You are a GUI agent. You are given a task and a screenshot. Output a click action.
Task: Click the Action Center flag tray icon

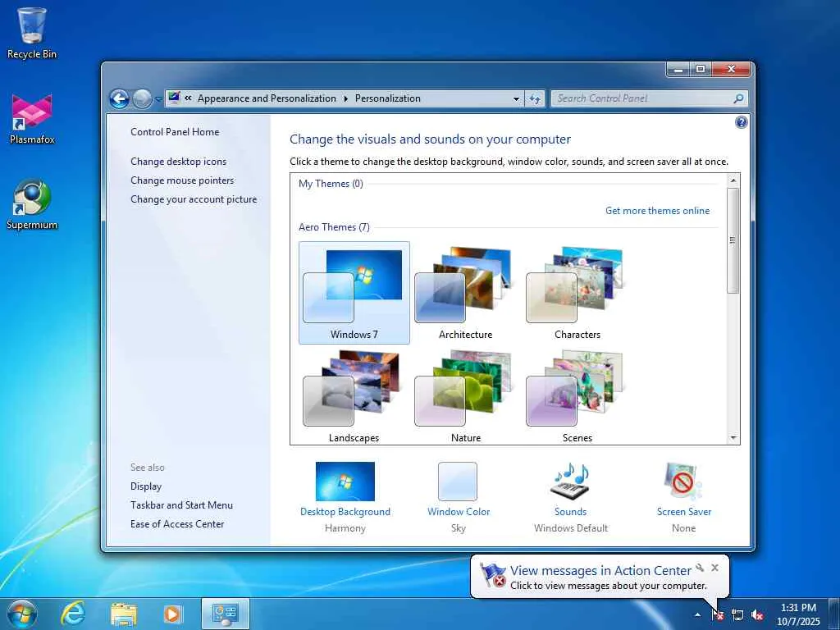click(718, 614)
